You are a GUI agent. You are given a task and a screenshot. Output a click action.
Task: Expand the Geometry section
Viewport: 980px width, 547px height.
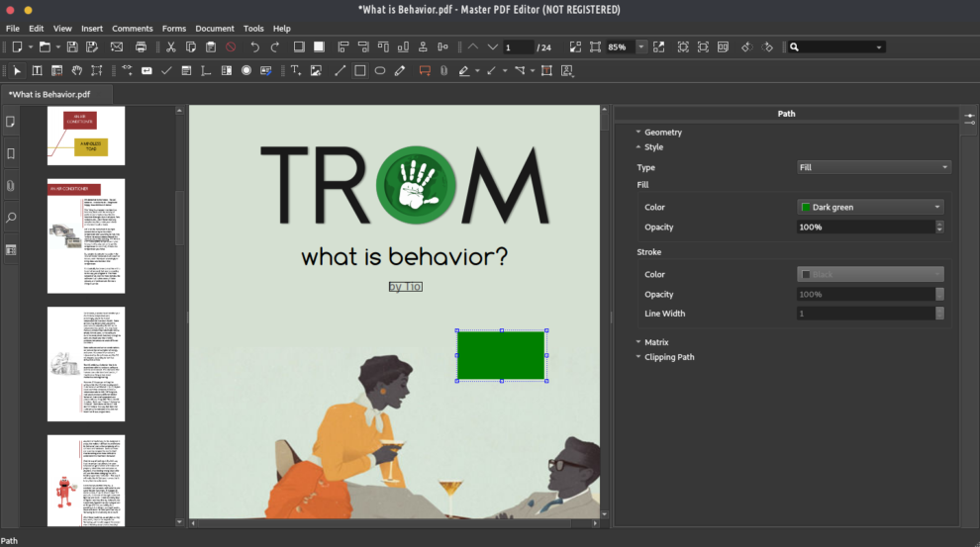tap(662, 133)
